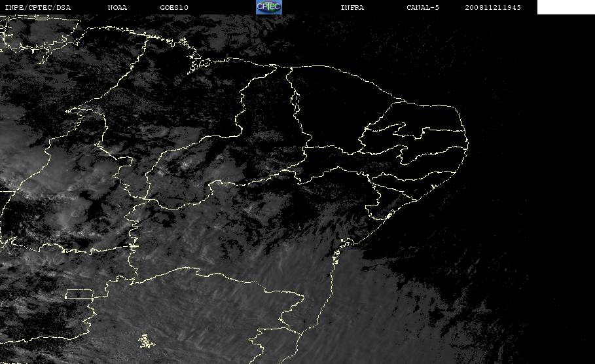This screenshot has height=364, width=595.
Task: Select the CANAL-5 channel label
Action: click(x=423, y=8)
